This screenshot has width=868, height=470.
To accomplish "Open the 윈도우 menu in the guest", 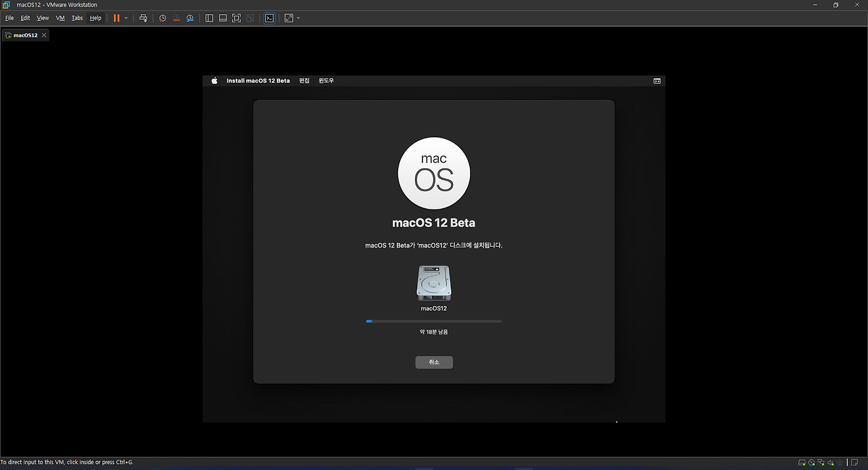I will 326,81.
